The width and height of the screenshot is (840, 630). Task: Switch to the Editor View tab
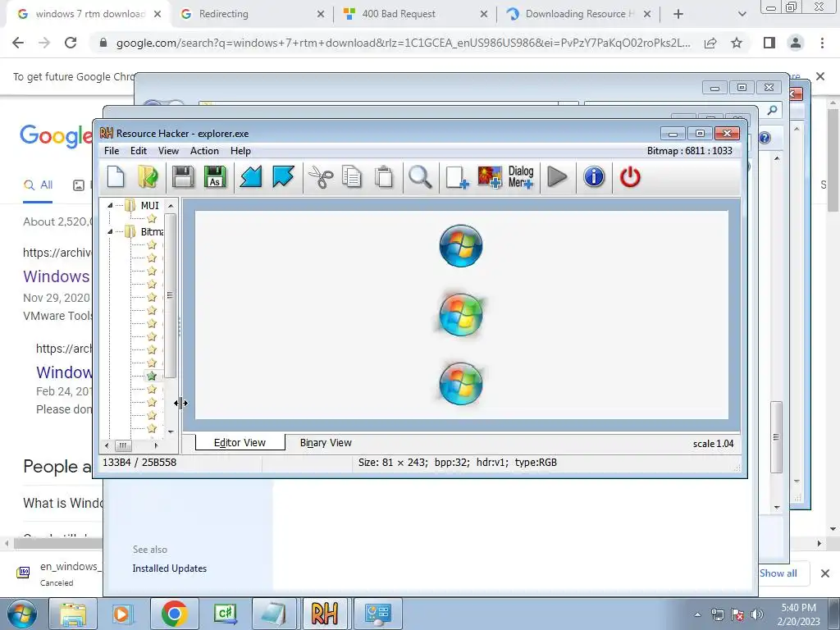click(x=240, y=442)
